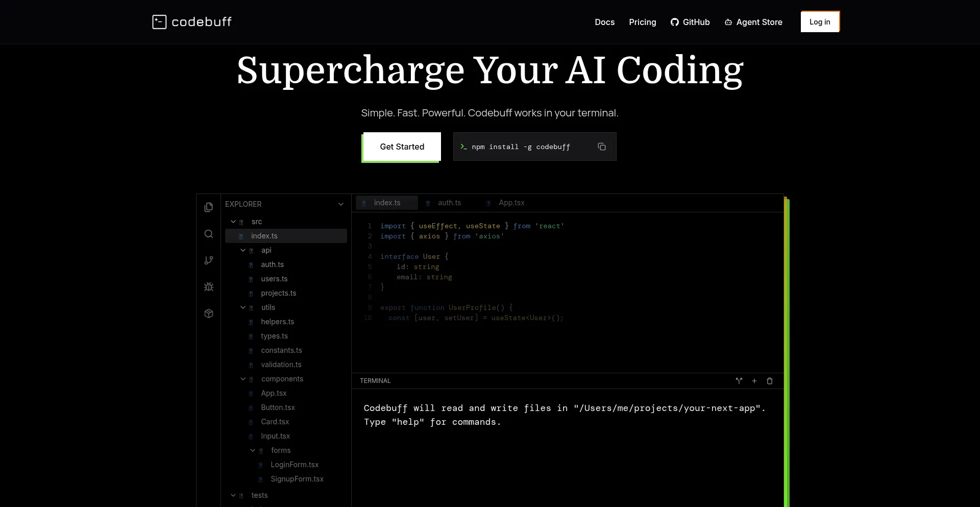This screenshot has height=507, width=980.
Task: Collapse the src folder
Action: tap(233, 222)
